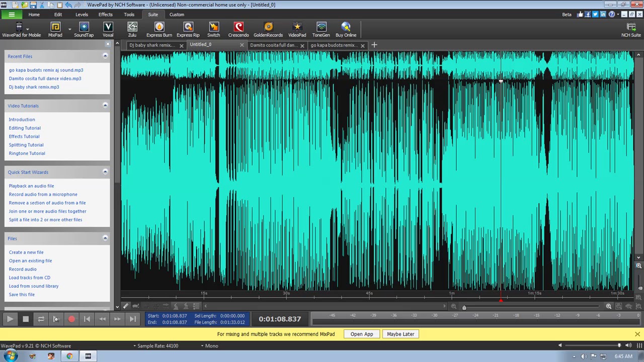This screenshot has width=644, height=362.
Task: Launch the ToneGen tone generator
Action: click(321, 30)
